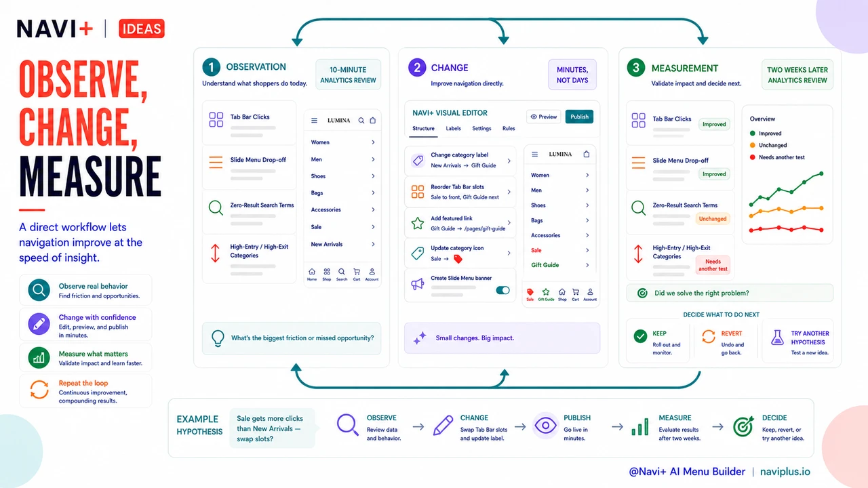Image resolution: width=868 pixels, height=488 pixels.
Task: Click the 10-MINUTE ANALYTICS REVIEW badge
Action: pyautogui.click(x=348, y=75)
